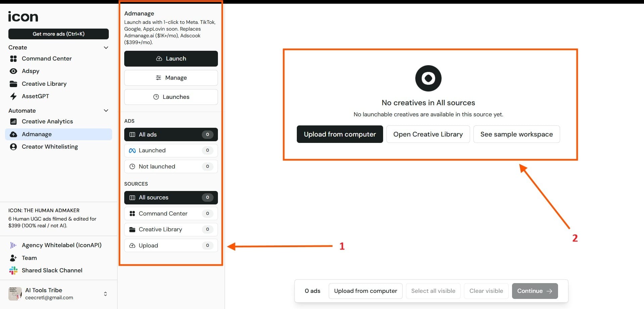Image resolution: width=644 pixels, height=309 pixels.
Task: Click the Creative Library folder icon in sidebar
Action: click(x=13, y=84)
